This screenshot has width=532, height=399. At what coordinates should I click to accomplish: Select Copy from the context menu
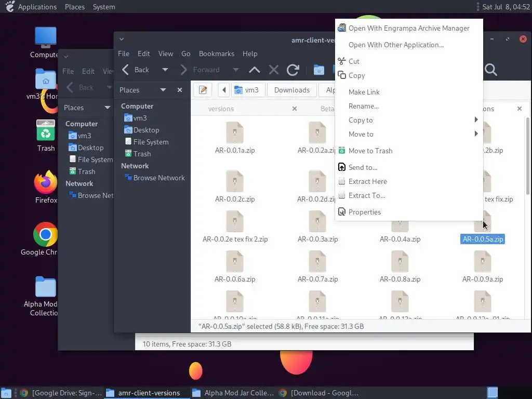408,75
